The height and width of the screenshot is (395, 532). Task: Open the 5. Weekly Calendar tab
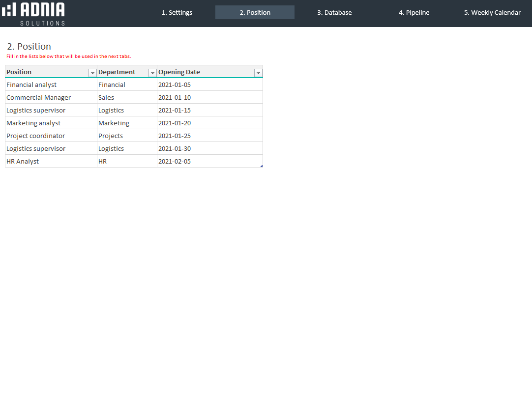coord(492,13)
